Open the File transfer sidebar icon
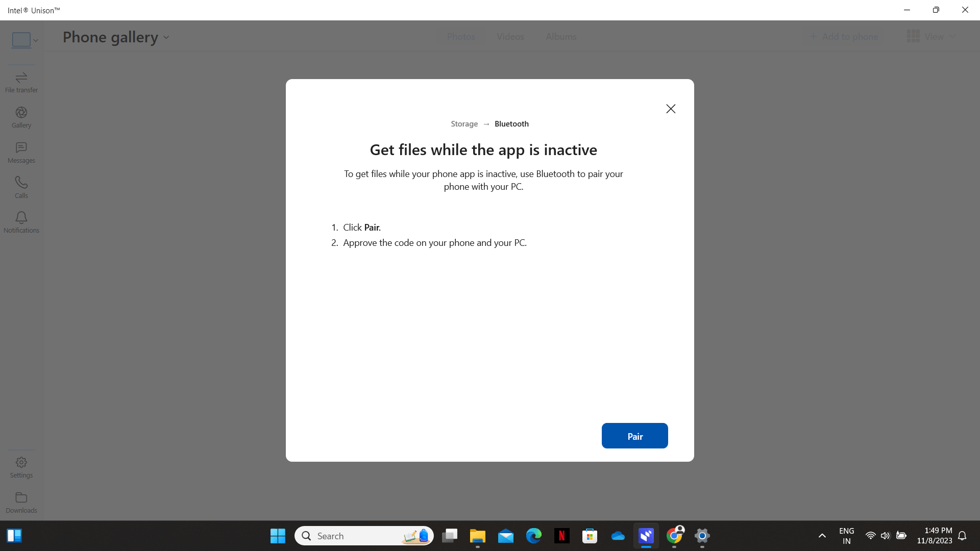980x551 pixels. (21, 82)
